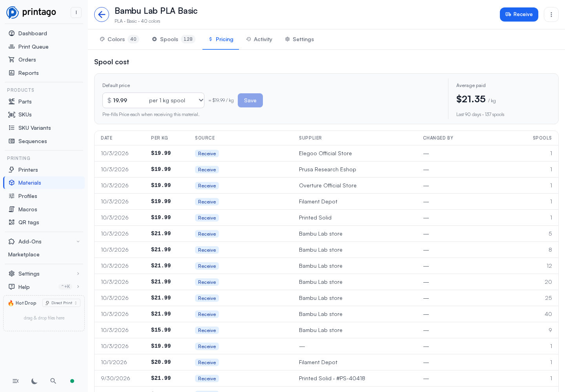Click the workspace initial button near logo
The height and width of the screenshot is (392, 565).
(76, 13)
